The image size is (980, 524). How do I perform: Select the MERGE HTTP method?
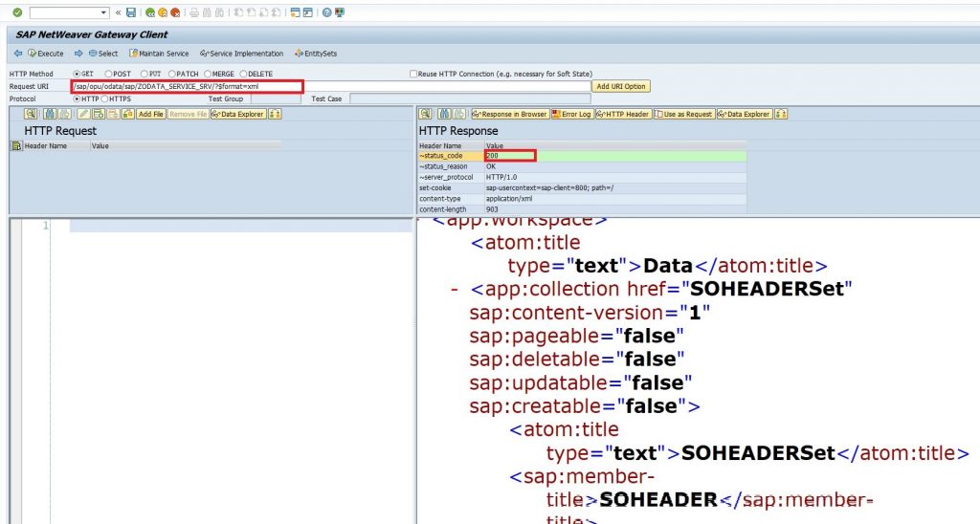(x=208, y=74)
